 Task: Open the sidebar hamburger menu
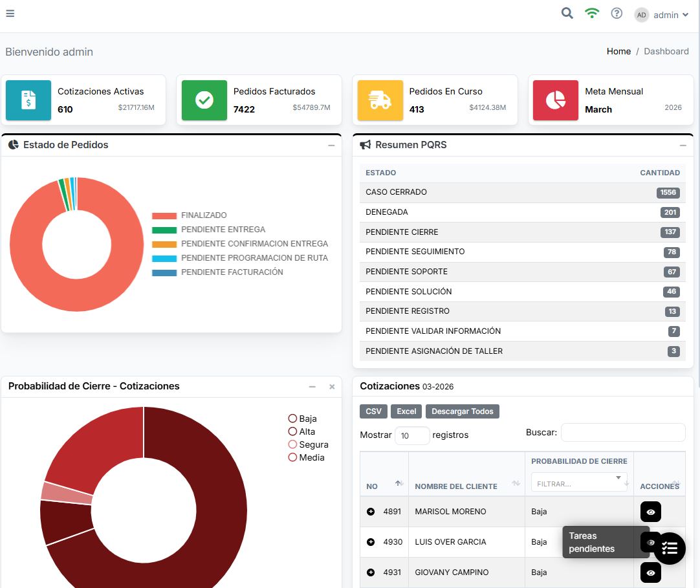(x=10, y=13)
